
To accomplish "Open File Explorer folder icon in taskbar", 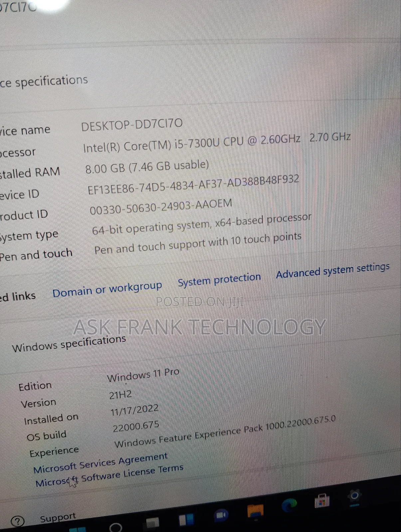I will pos(255,511).
